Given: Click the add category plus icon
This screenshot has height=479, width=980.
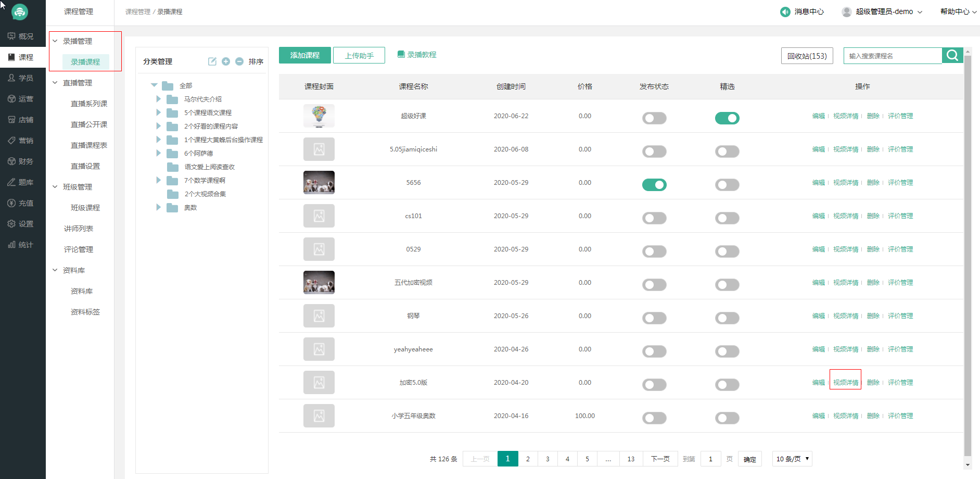Looking at the screenshot, I should click(x=226, y=61).
